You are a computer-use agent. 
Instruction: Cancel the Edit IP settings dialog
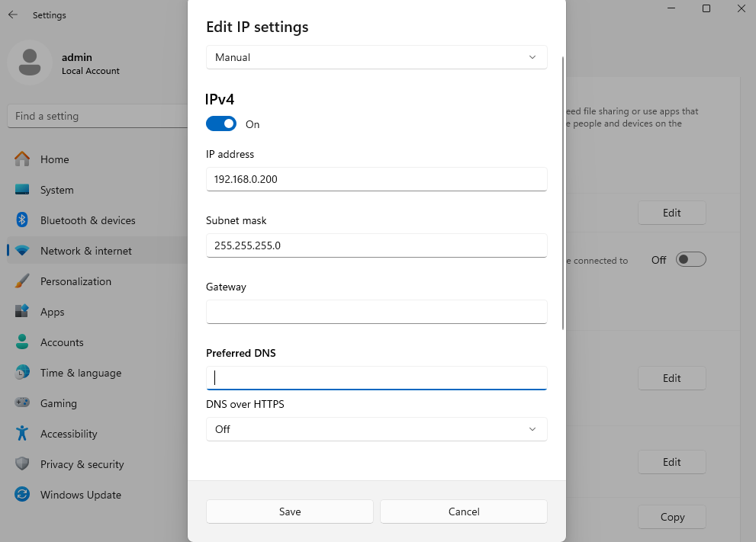point(464,512)
